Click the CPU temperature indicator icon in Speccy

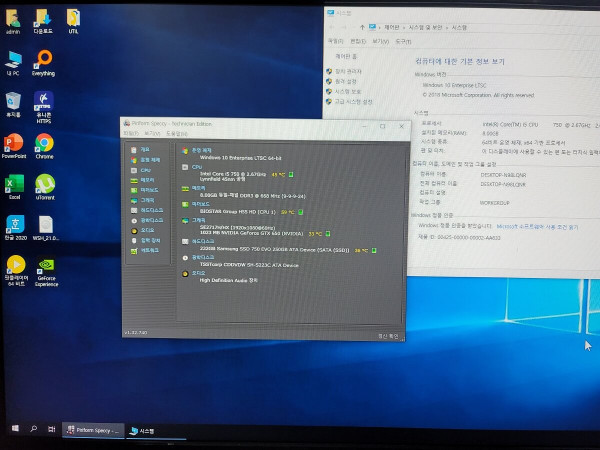(291, 174)
